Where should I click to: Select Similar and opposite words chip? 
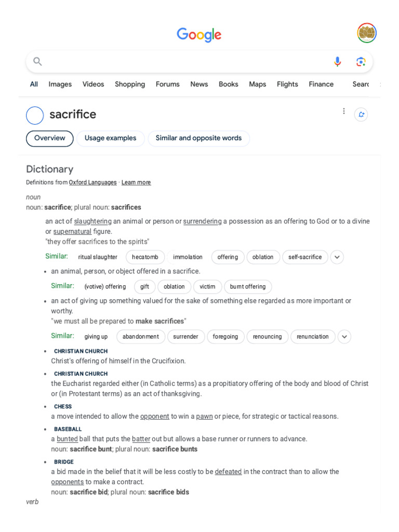(x=198, y=138)
